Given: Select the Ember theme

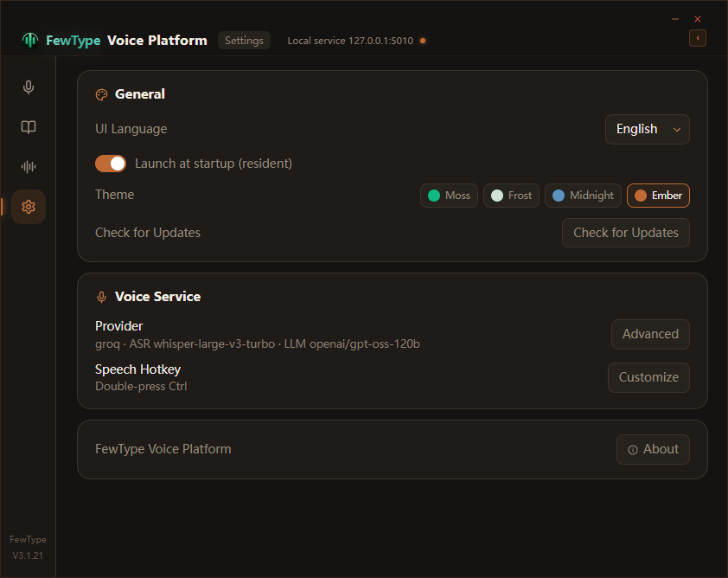Looking at the screenshot, I should click(x=658, y=196).
